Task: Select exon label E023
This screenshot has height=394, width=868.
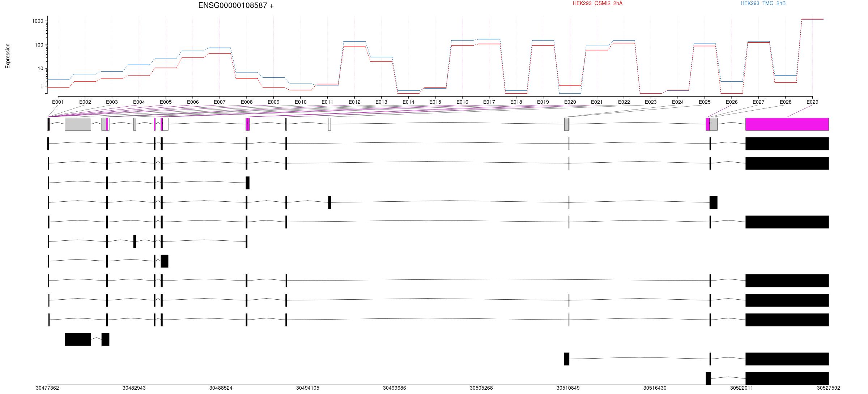Action: [651, 102]
